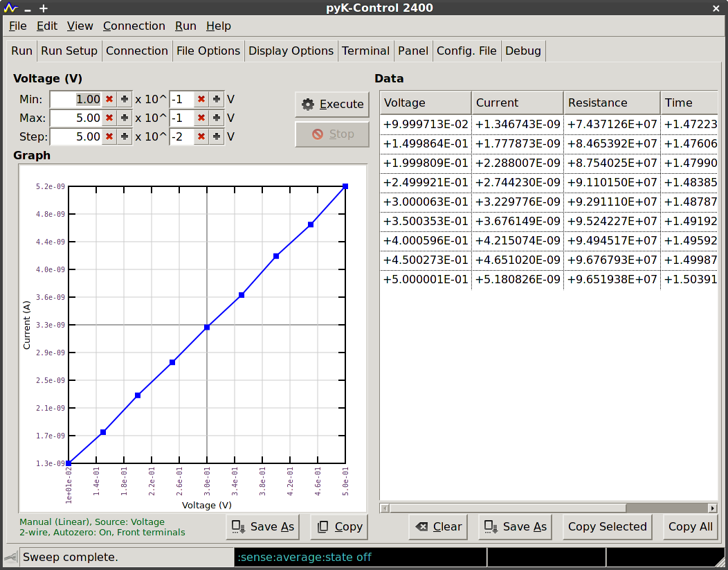Select the Run tab

[x=22, y=51]
